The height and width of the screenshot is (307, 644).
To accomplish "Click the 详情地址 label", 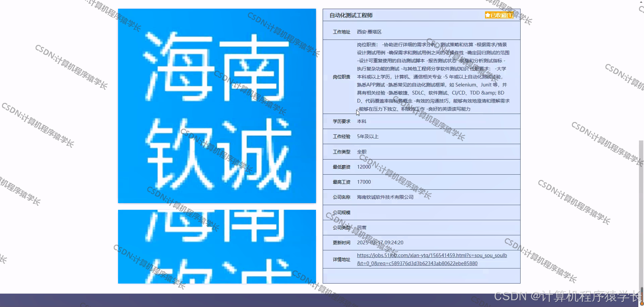I will pyautogui.click(x=341, y=259).
